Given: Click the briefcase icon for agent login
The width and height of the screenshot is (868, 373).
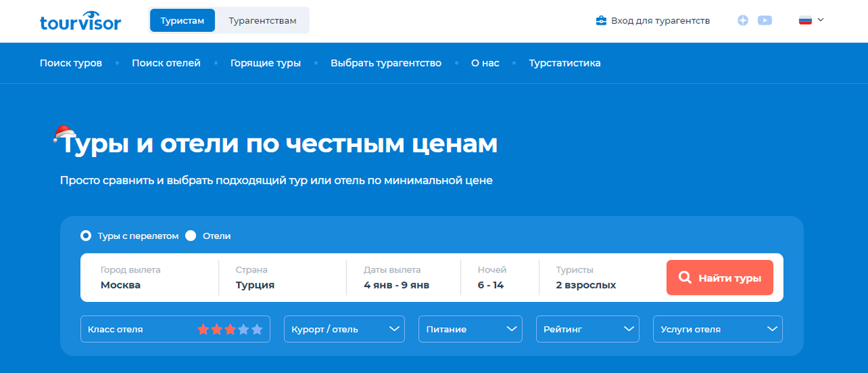Looking at the screenshot, I should coord(600,20).
